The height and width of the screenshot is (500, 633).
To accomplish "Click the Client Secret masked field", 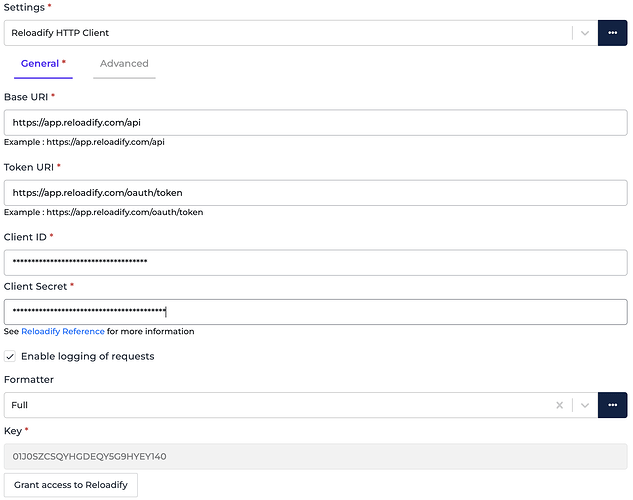I will coord(316,312).
